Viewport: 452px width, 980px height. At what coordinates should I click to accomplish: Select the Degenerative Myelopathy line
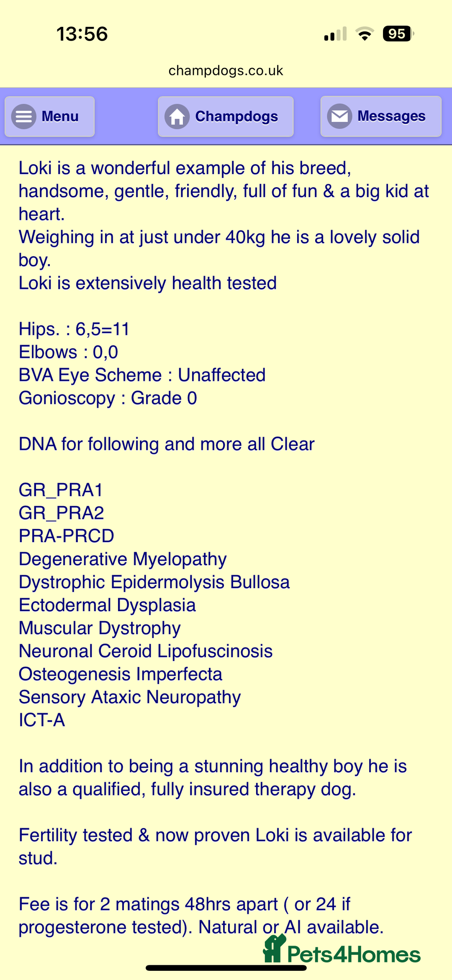coord(123,559)
